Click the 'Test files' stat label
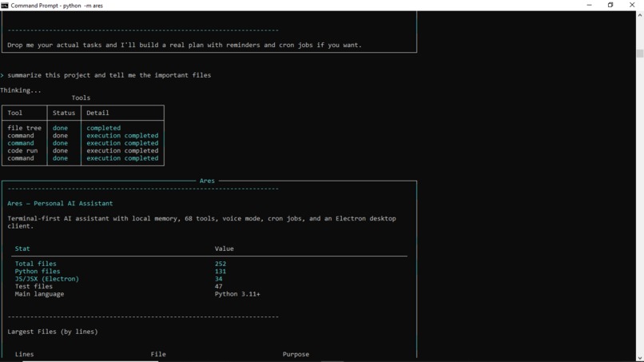This screenshot has width=644, height=362. tap(34, 286)
